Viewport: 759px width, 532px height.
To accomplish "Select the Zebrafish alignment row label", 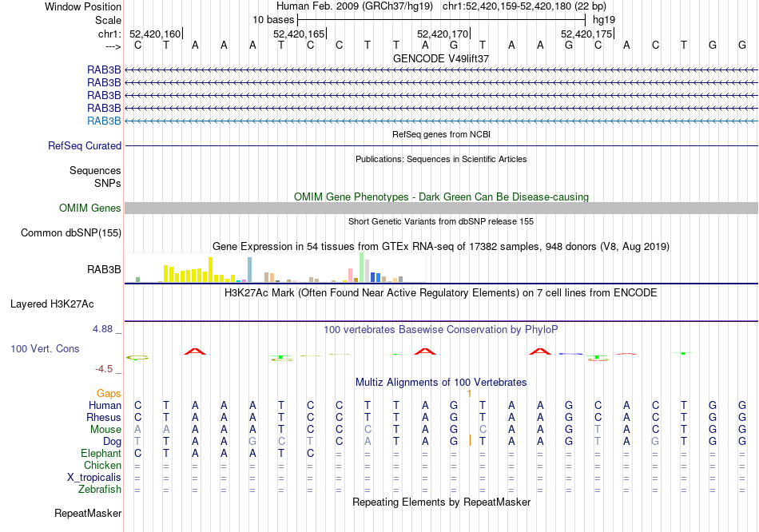I will 100,490.
